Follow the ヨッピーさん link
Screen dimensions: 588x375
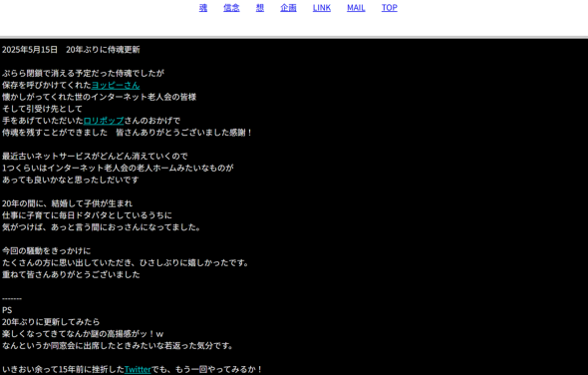coord(116,85)
